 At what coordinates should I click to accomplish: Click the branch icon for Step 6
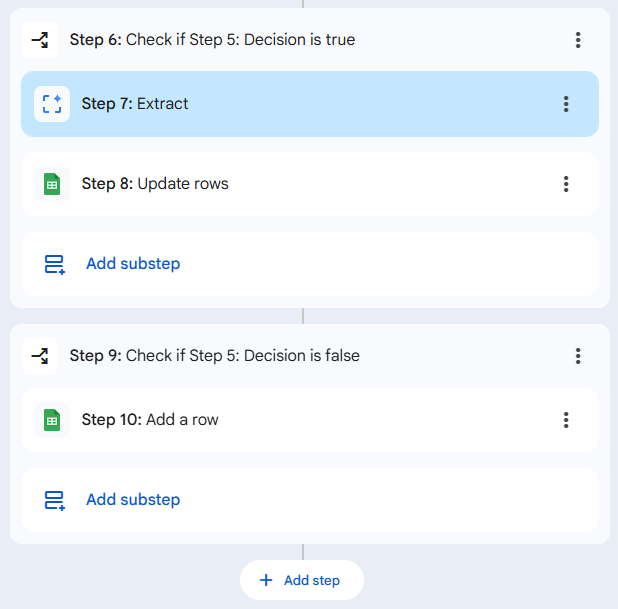coord(40,40)
